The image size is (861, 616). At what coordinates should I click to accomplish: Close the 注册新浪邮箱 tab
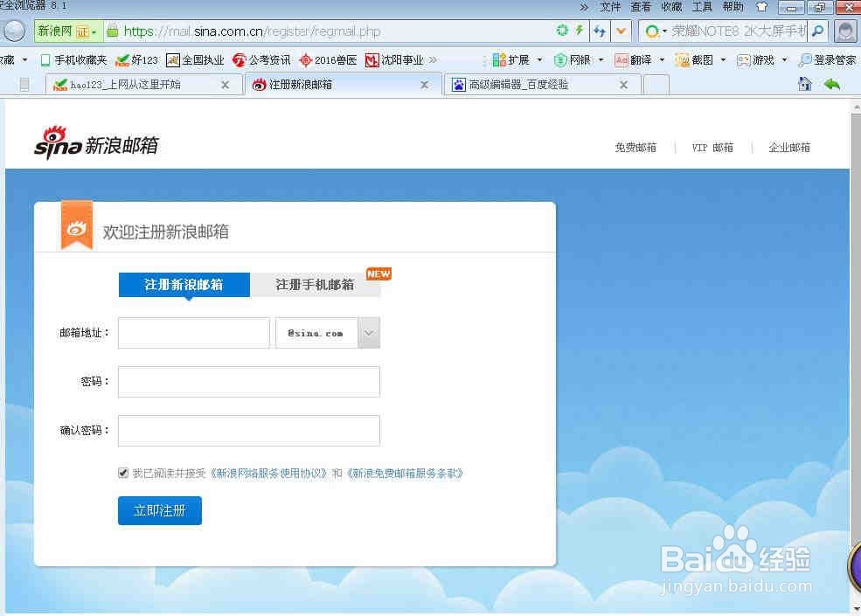425,85
